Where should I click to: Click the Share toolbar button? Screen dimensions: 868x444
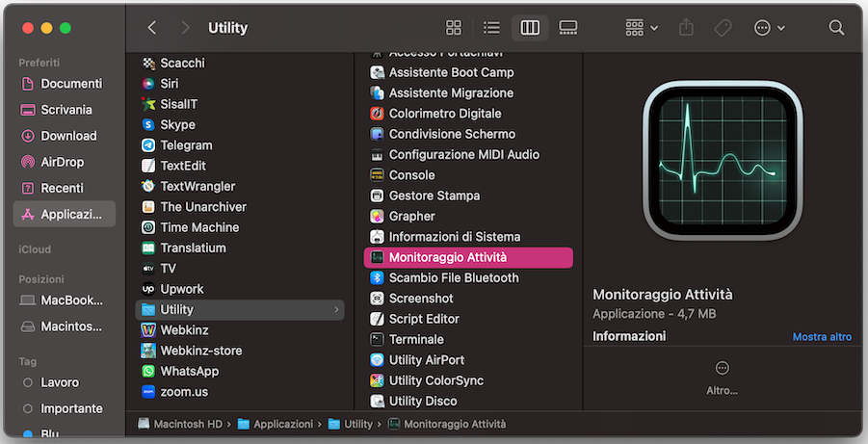coord(687,28)
